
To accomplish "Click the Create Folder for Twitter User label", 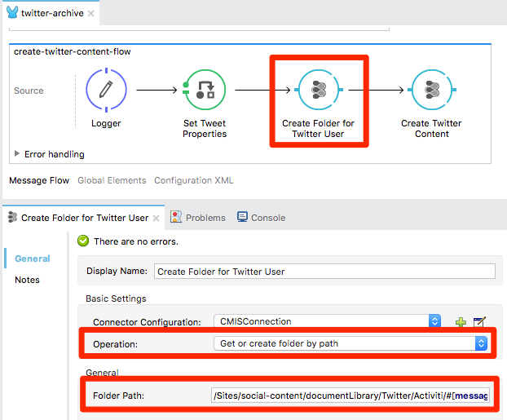I will pos(318,129).
